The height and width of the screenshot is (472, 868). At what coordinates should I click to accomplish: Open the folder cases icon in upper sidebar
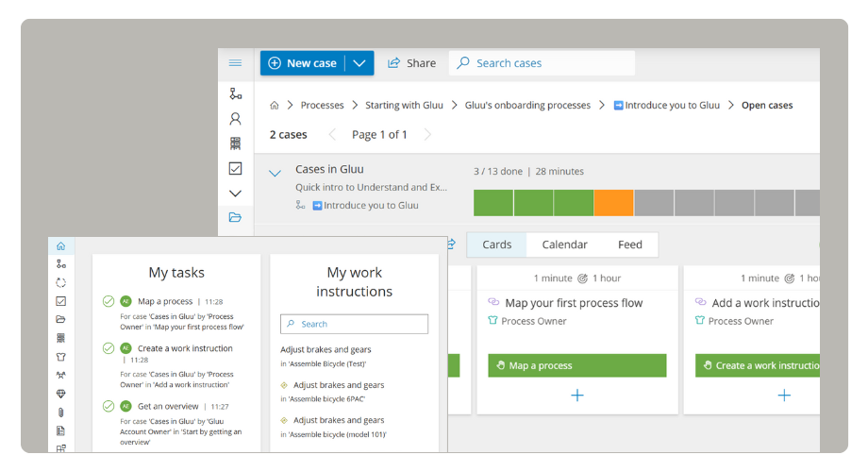pyautogui.click(x=235, y=217)
